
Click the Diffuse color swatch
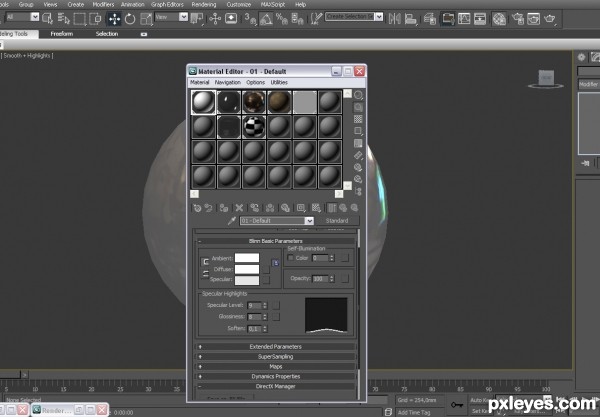[247, 269]
